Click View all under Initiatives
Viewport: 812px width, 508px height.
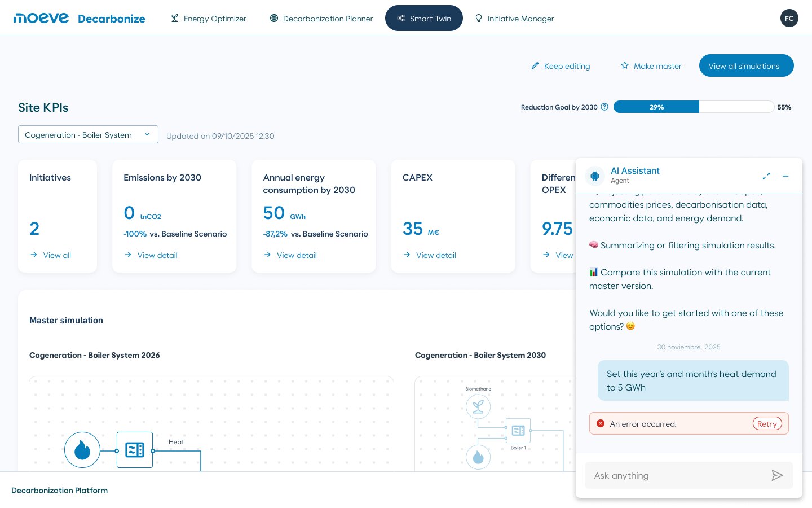coord(51,255)
